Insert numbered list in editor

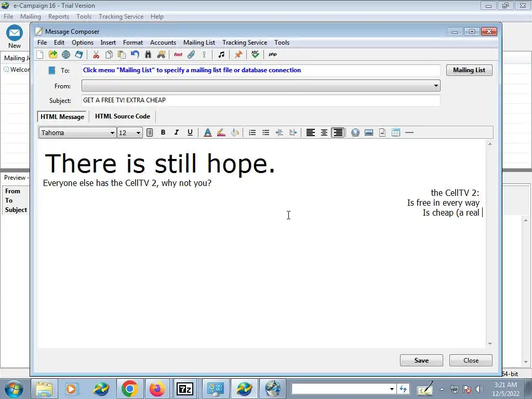252,132
